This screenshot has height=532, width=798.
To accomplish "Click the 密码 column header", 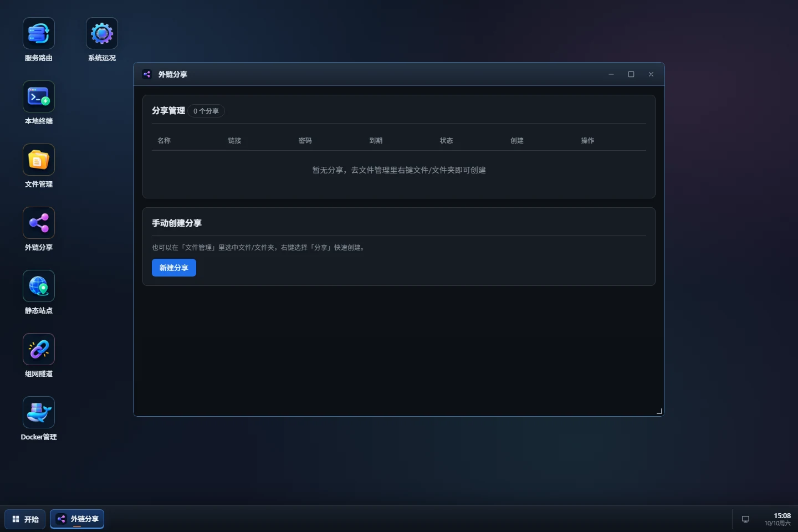I will pyautogui.click(x=305, y=141).
